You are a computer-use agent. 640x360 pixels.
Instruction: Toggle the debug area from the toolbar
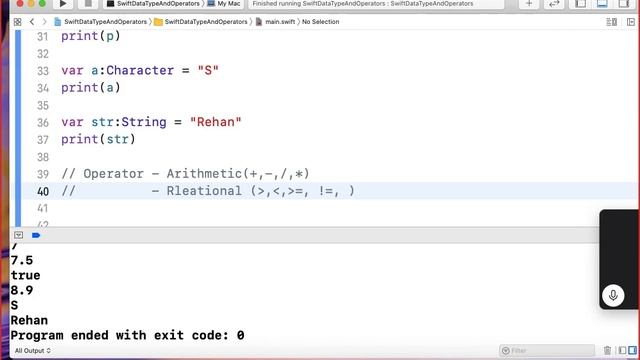pos(602,4)
